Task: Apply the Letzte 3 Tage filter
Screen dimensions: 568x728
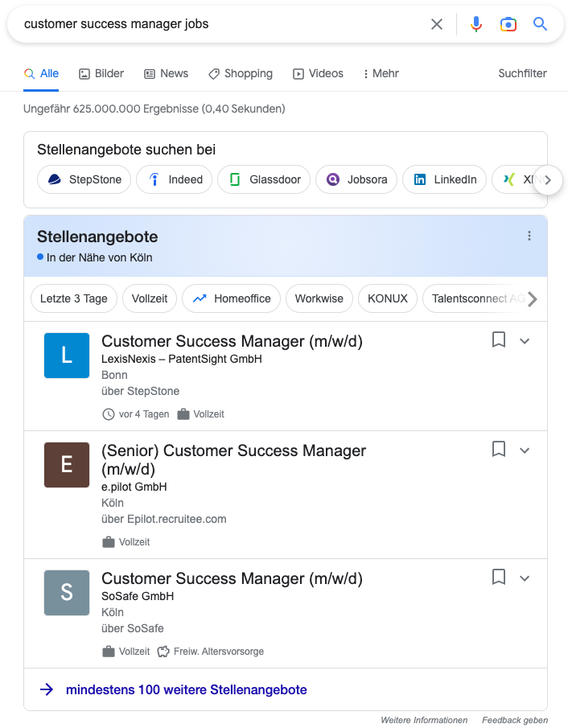Action: click(x=74, y=298)
